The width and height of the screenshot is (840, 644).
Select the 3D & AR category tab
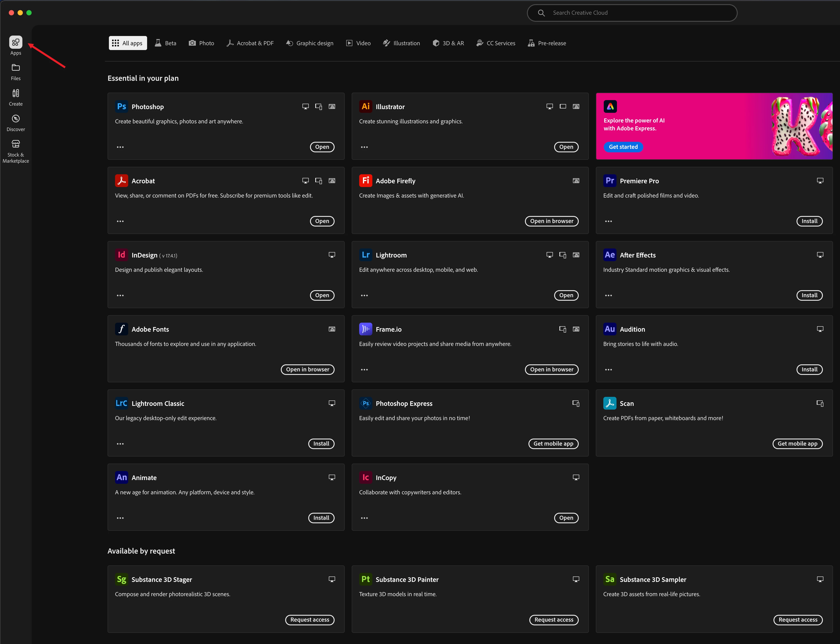click(x=448, y=43)
